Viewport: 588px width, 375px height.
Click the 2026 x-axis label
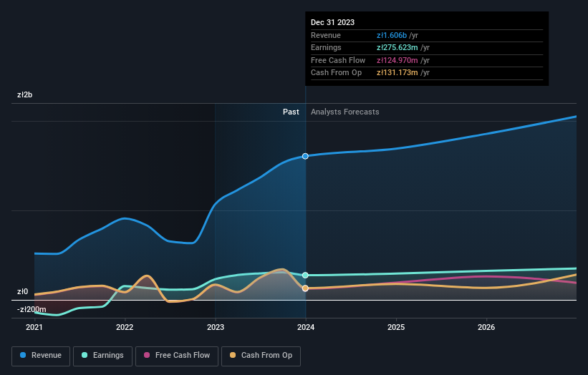486,327
